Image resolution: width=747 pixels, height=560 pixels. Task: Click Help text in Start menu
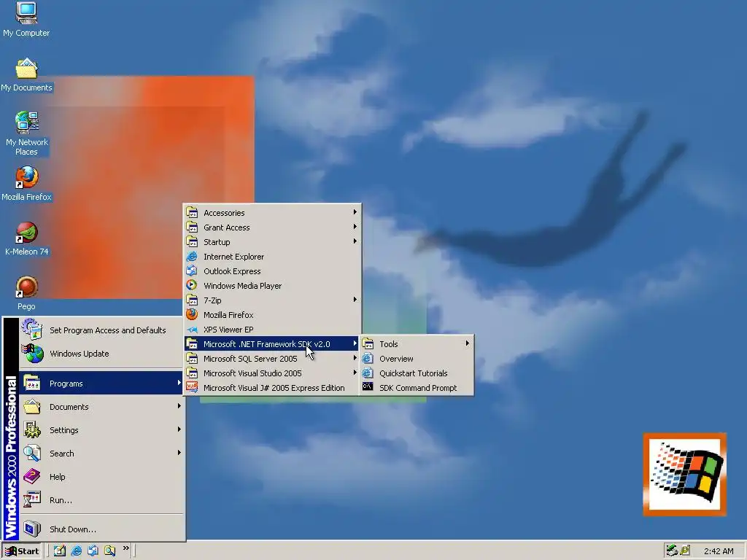click(x=57, y=477)
